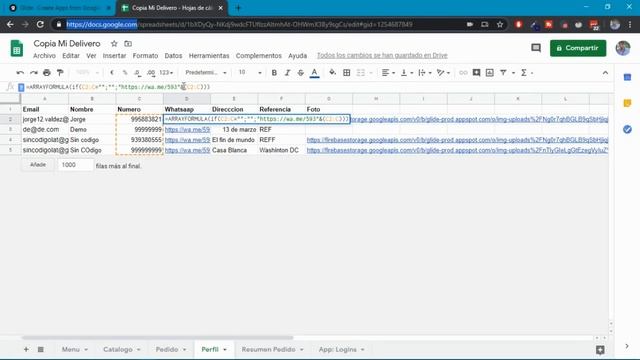This screenshot has height=360, width=640.
Task: Click the saved in Drive status link
Action: tap(382, 56)
